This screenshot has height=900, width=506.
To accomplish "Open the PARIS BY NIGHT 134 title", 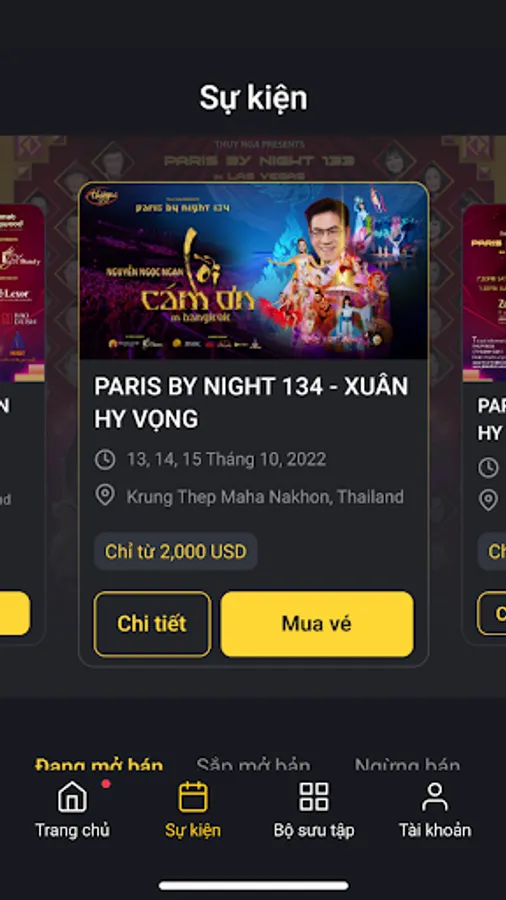I will pyautogui.click(x=251, y=403).
